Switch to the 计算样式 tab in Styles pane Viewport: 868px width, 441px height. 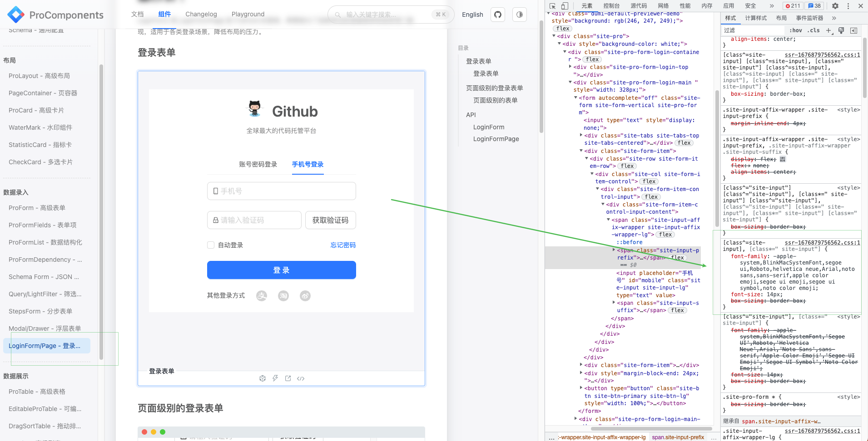tap(756, 18)
